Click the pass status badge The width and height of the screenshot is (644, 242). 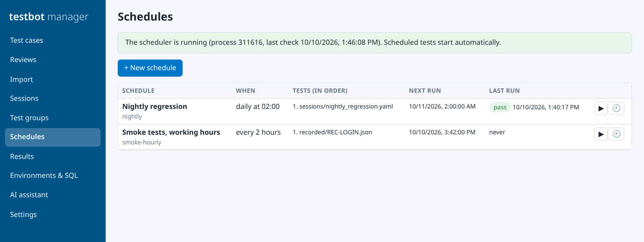point(500,107)
